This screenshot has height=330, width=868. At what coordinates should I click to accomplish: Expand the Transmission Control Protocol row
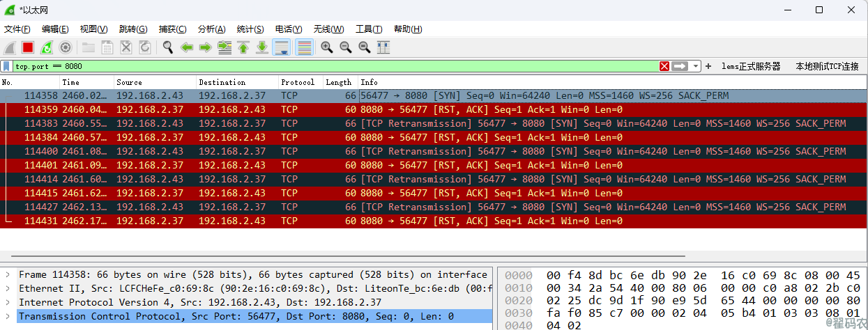[8, 316]
